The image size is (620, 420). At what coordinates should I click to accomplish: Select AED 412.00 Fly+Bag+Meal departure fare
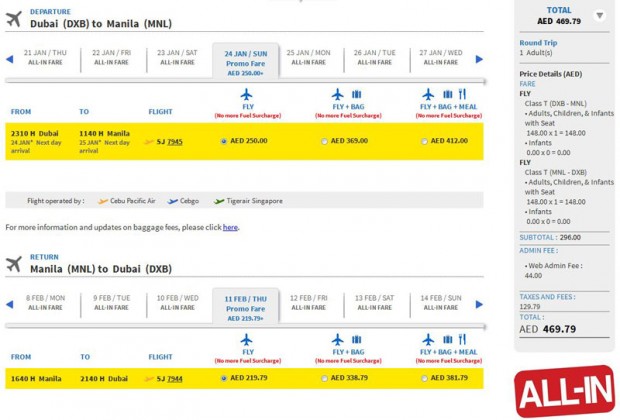point(424,141)
